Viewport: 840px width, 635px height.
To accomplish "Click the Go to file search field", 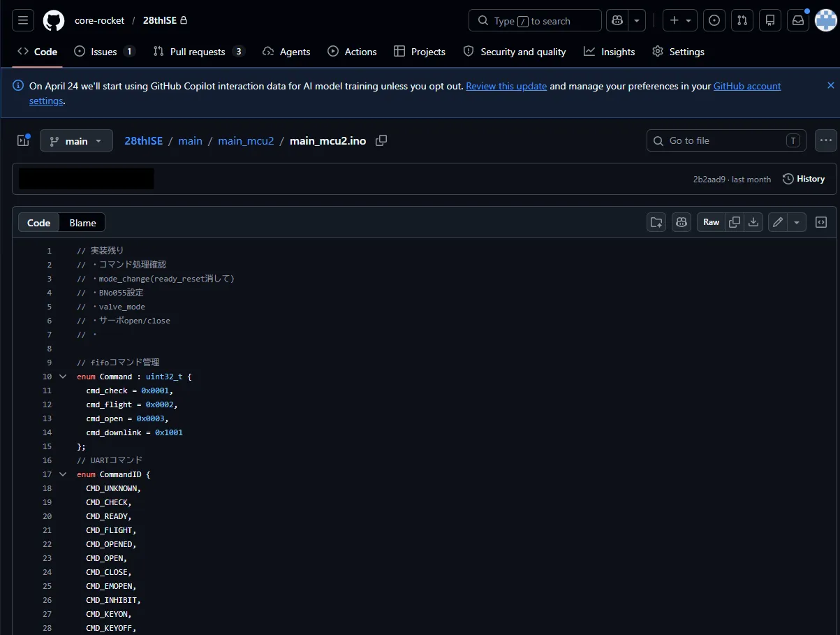I will (x=726, y=140).
